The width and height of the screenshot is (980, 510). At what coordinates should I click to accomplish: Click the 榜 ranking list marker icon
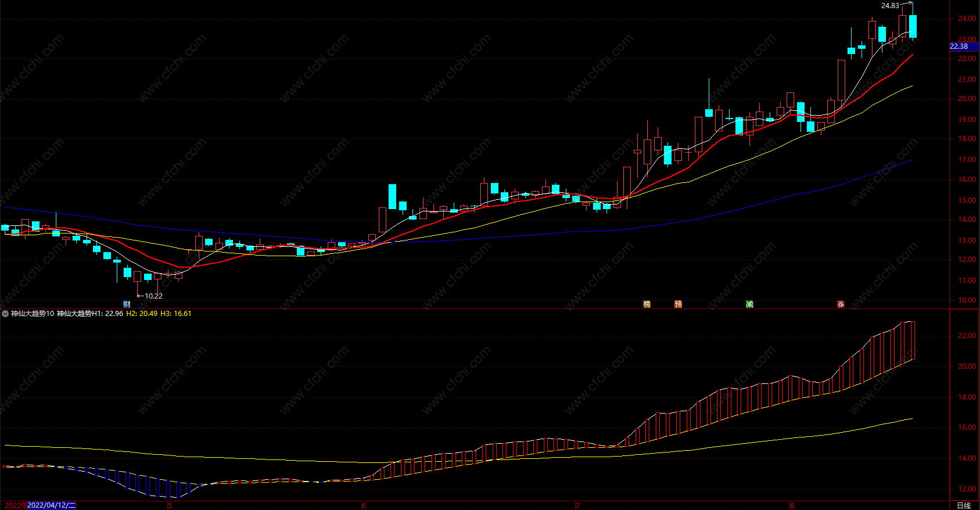(647, 304)
